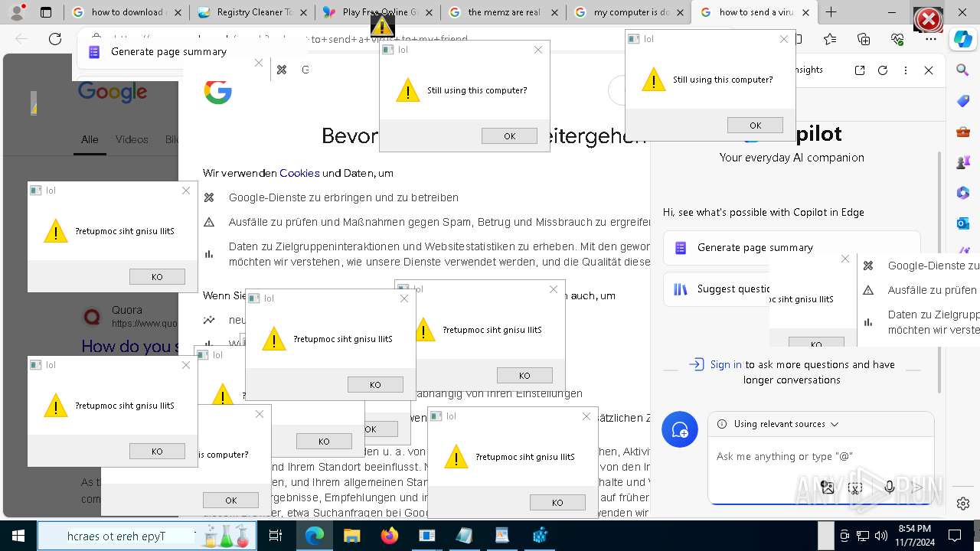This screenshot has height=551, width=980.
Task: Use the microphone in Copilot input
Action: 889,487
